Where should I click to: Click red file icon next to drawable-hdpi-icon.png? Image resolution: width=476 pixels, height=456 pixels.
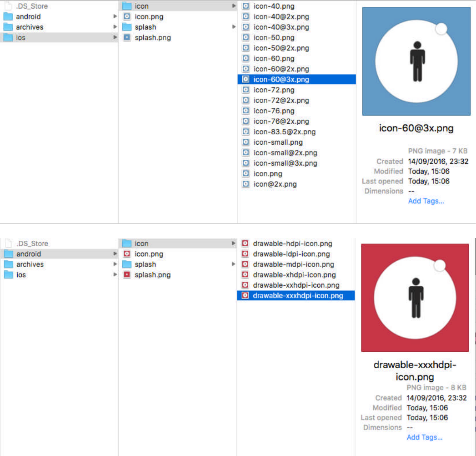245,243
